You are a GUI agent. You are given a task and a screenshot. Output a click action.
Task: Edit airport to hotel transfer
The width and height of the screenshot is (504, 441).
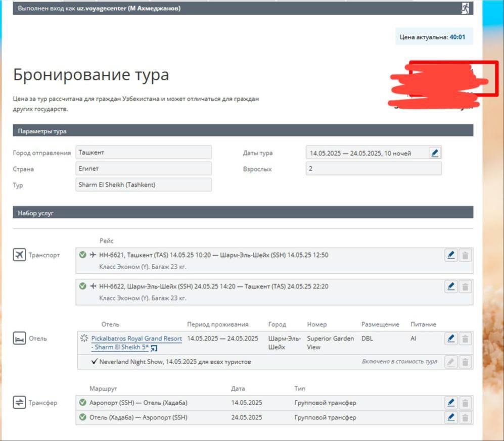[x=451, y=403]
